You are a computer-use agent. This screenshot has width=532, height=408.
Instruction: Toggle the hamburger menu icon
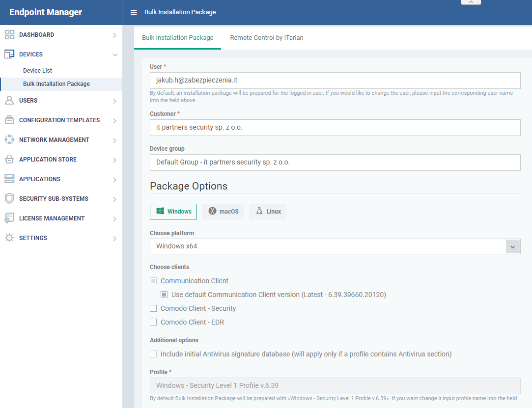[134, 12]
